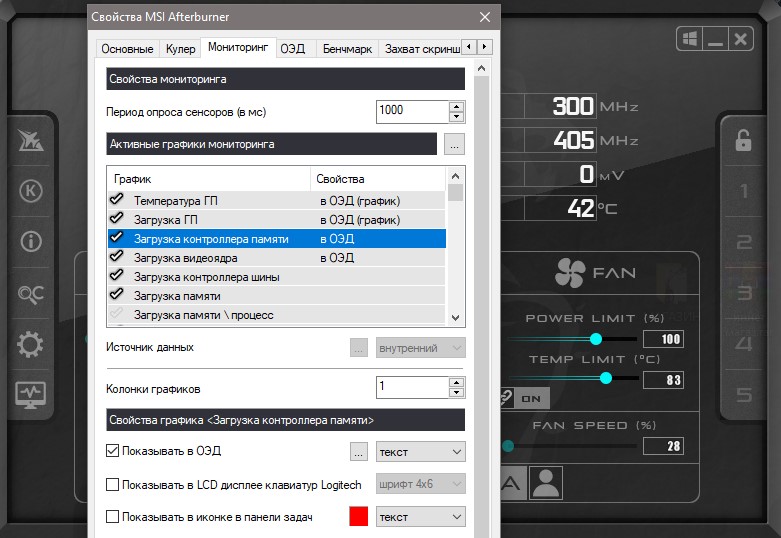Toggle checkmark for Загрузка видеоядра row
The width and height of the screenshot is (781, 538).
117,256
